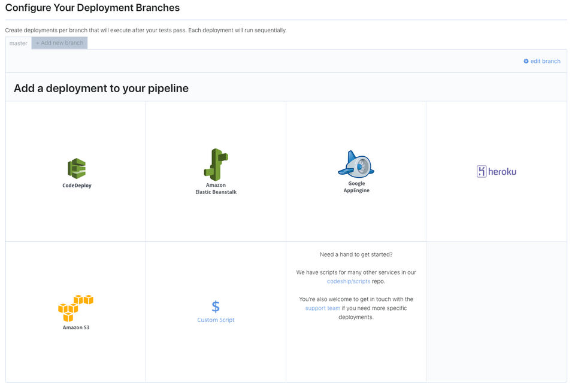The width and height of the screenshot is (575, 392).
Task: Click the Elastic Beanstalk label text
Action: point(216,192)
